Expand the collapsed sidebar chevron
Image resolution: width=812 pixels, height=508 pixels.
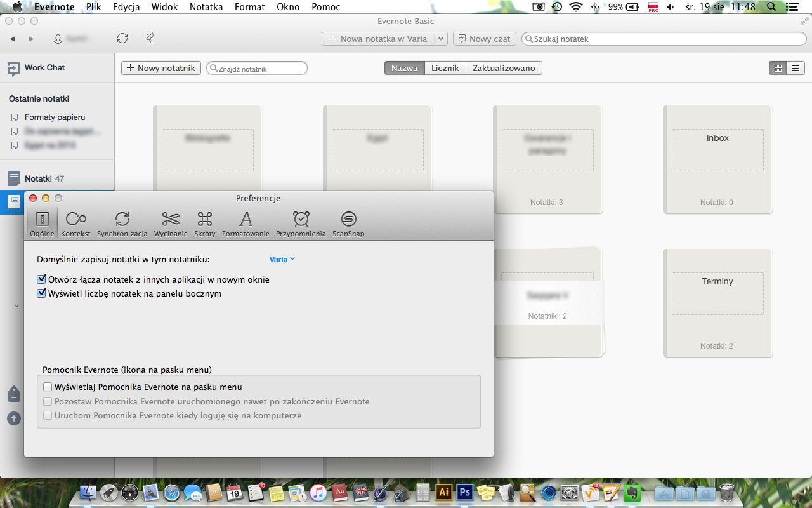pos(16,306)
